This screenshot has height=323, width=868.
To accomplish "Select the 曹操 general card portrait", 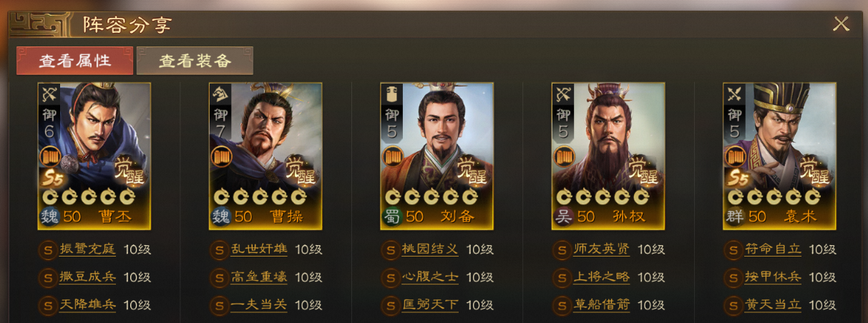I will (265, 156).
